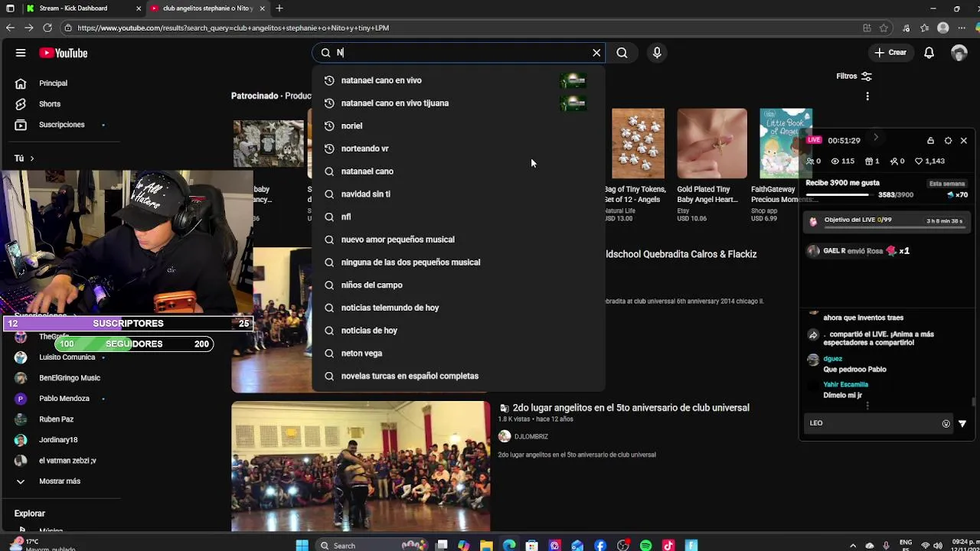Close the live chat overlay
980x551 pixels.
tap(964, 141)
